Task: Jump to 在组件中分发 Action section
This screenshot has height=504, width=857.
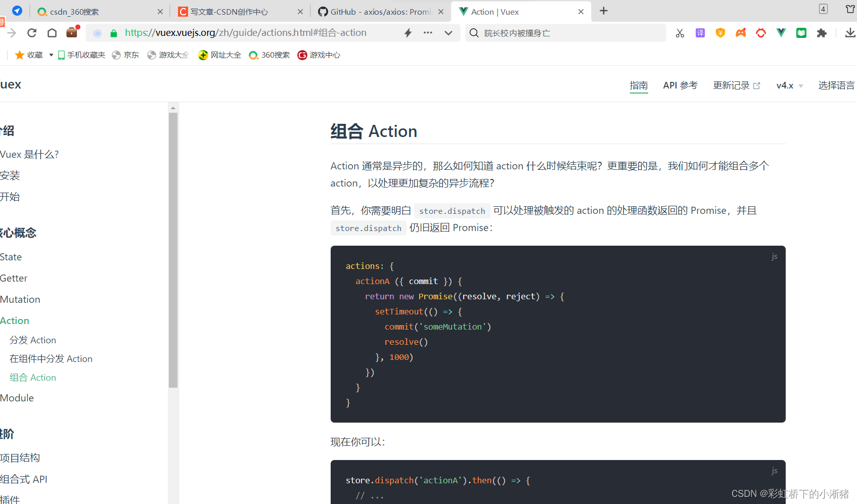Action: point(51,359)
